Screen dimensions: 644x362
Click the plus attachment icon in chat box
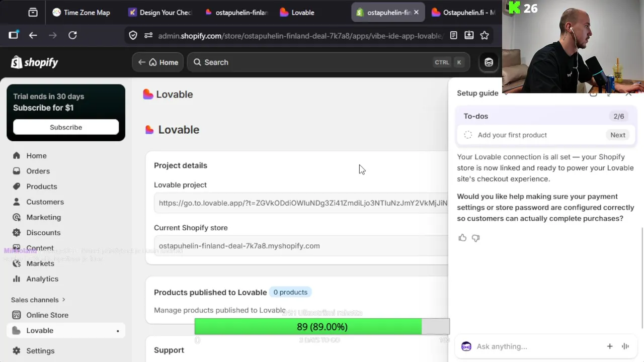(610, 346)
